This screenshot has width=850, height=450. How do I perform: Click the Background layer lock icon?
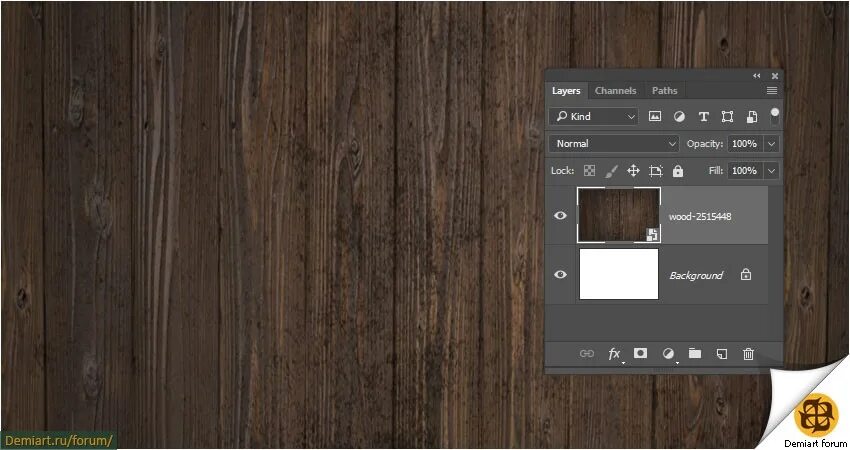[746, 274]
